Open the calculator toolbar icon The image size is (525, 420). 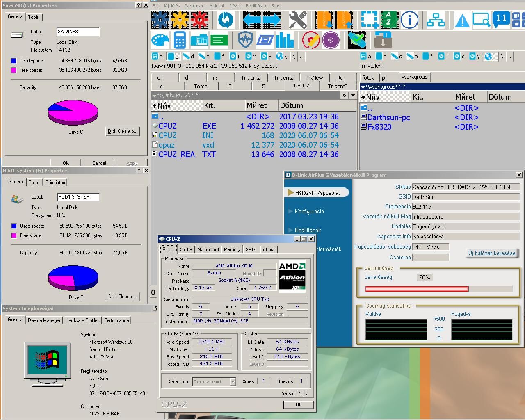pyautogui.click(x=180, y=40)
